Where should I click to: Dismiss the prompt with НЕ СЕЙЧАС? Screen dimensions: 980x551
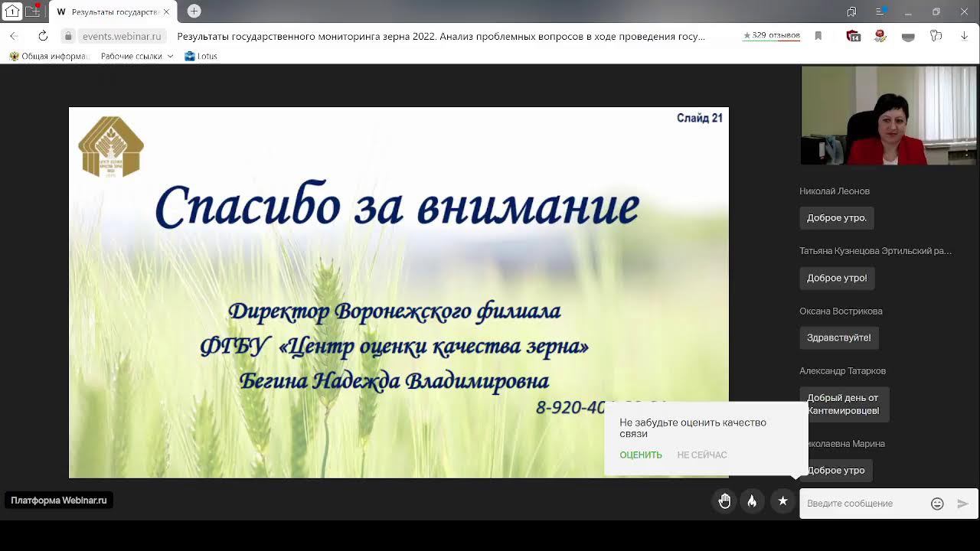point(702,455)
